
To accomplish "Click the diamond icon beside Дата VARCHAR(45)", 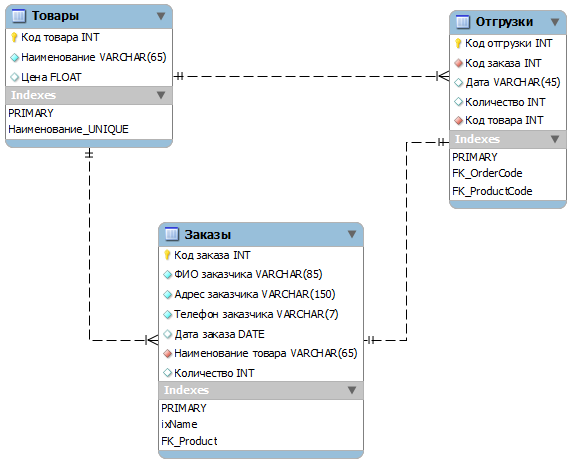I will 458,83.
